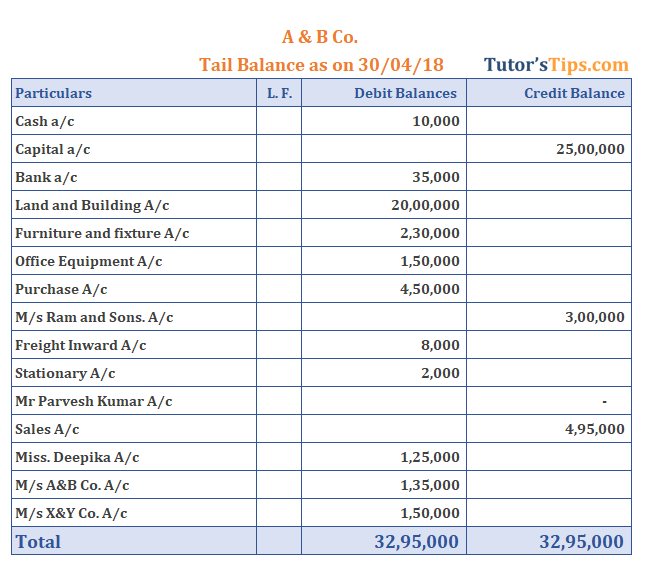Click Office Equipment A/c row label
Screen dimensions: 645x571
coord(88,261)
